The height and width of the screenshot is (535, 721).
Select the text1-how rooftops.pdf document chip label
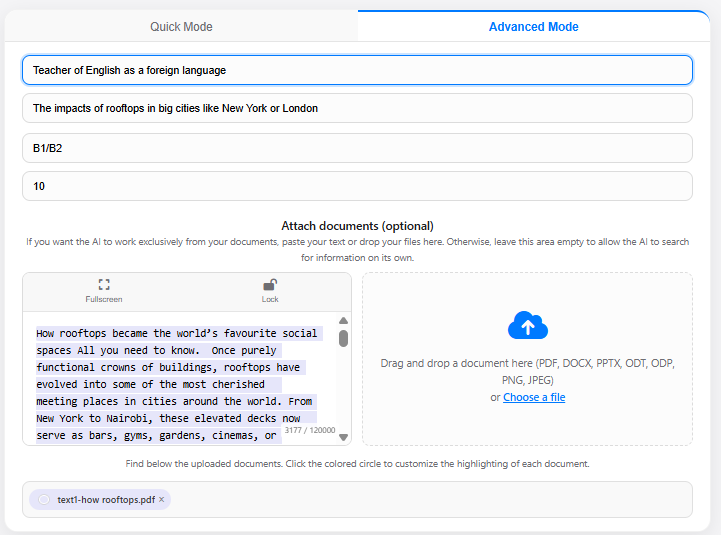(105, 499)
